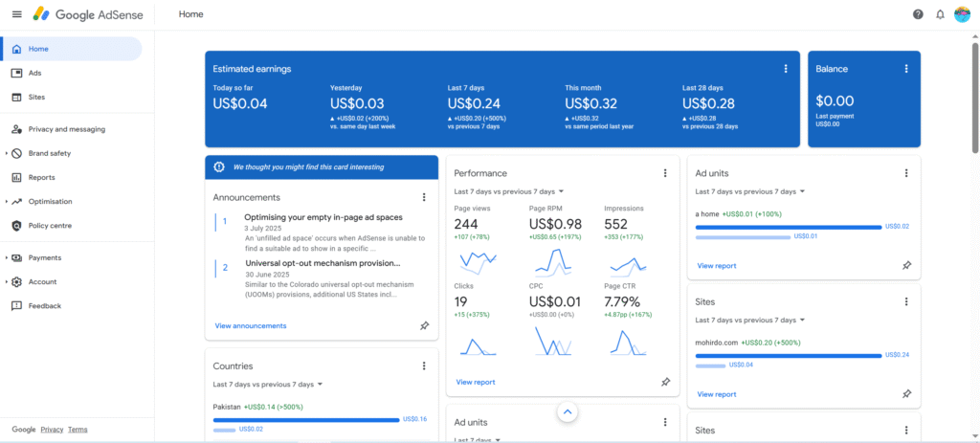Click the round scroll-up arrow button
This screenshot has height=443, width=980.
(x=567, y=412)
